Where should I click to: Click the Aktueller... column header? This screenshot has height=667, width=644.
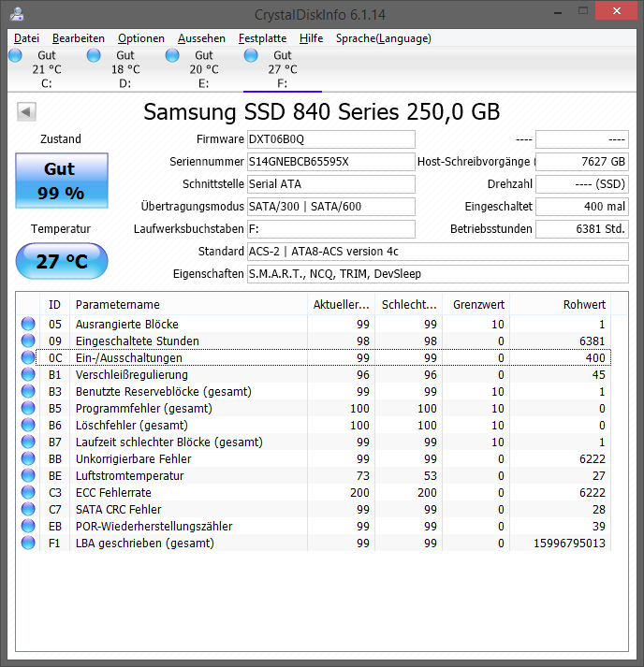(x=341, y=305)
